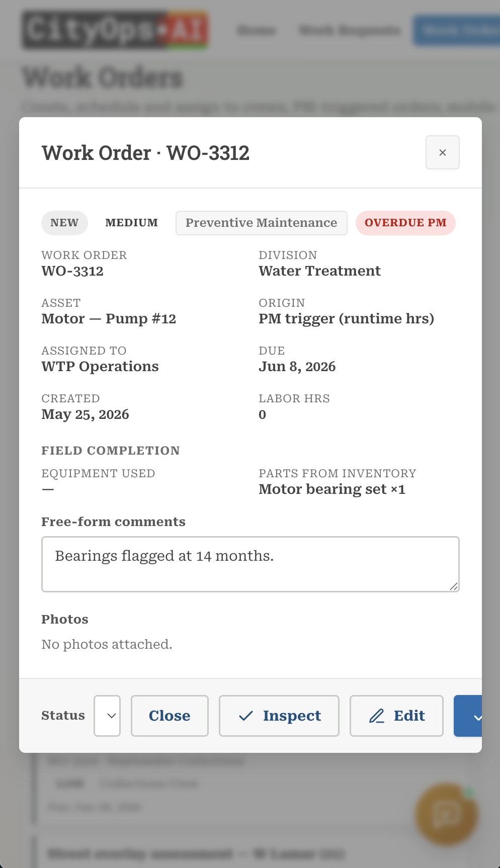Open the Status dropdown chevron
This screenshot has width=500, height=868.
(x=107, y=716)
